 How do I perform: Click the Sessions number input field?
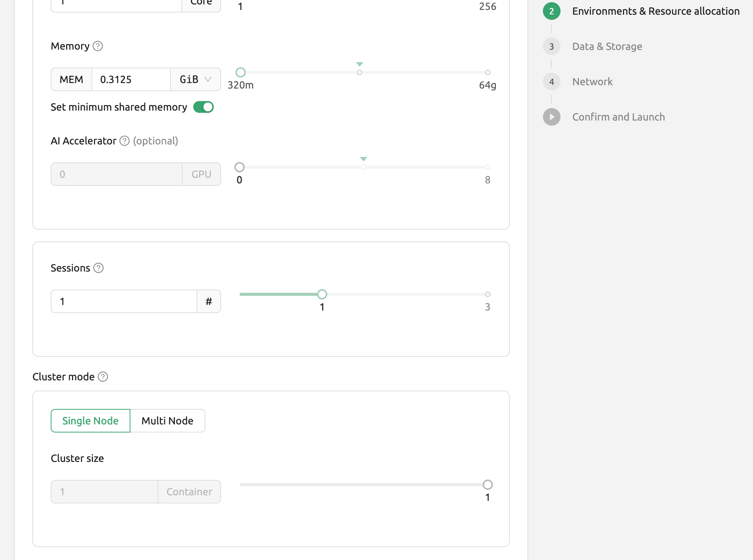[x=124, y=301]
